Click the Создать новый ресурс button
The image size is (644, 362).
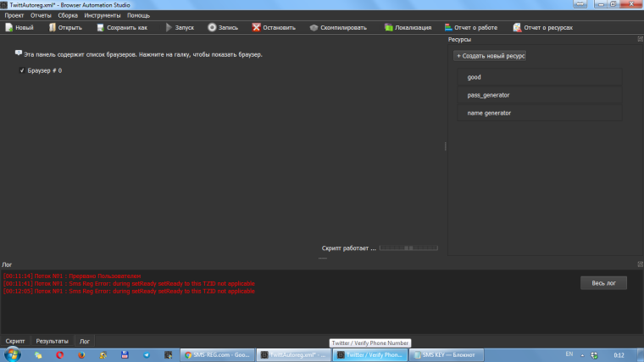click(491, 55)
